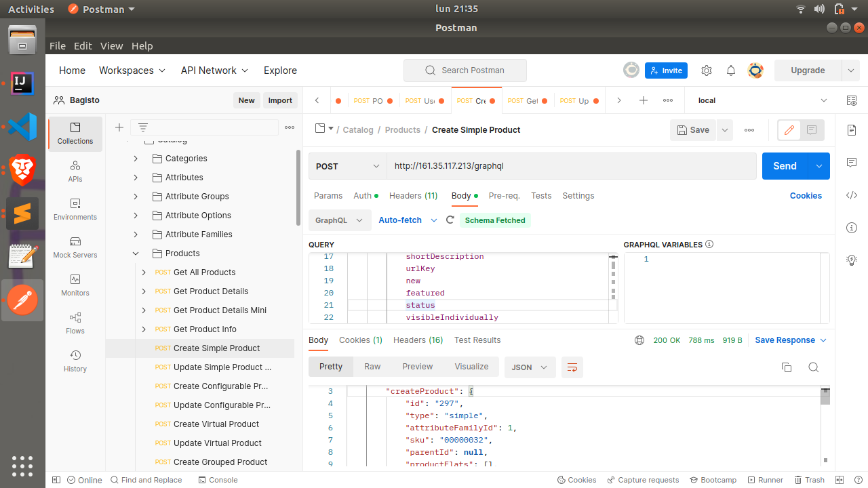Collapse the Products folder
Viewport: 868px width, 488px height.
(x=136, y=253)
